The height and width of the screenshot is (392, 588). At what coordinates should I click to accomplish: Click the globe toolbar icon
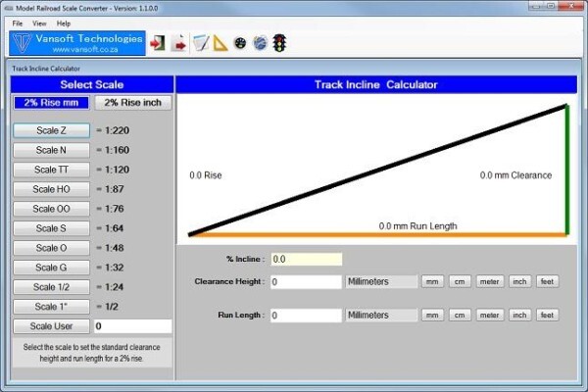(x=260, y=43)
